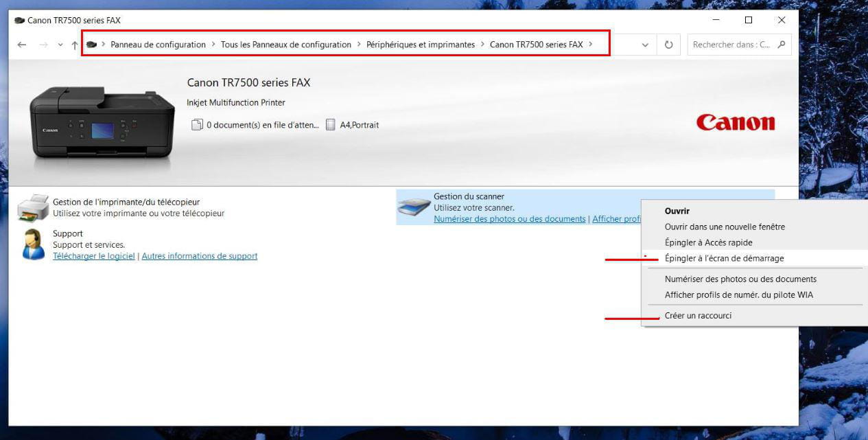This screenshot has height=440, width=868.
Task: Click Inkjet Multifunction Printer text
Action: [x=236, y=102]
